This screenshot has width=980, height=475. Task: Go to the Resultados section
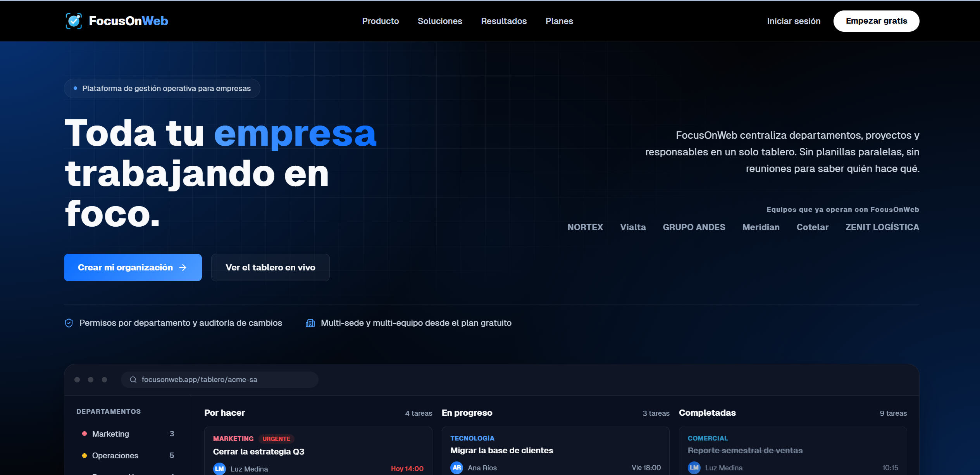click(x=504, y=21)
